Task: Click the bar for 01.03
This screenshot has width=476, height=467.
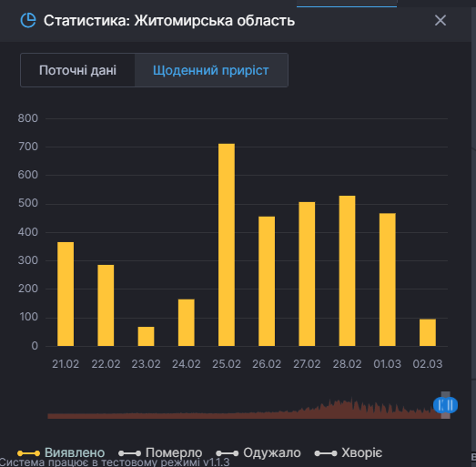Action: [388, 279]
